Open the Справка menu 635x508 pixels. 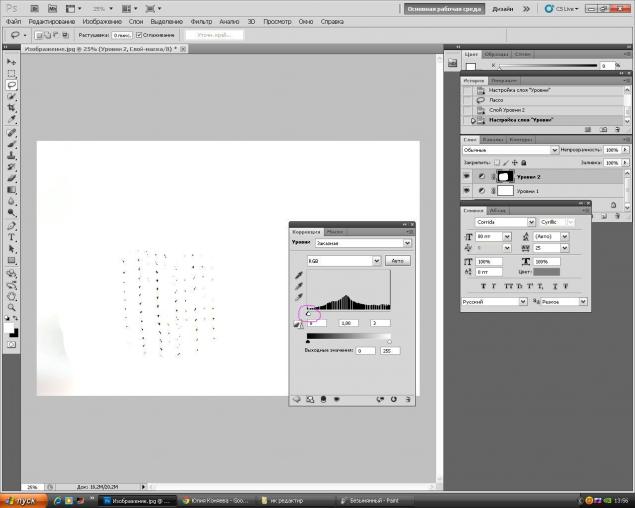coord(332,21)
